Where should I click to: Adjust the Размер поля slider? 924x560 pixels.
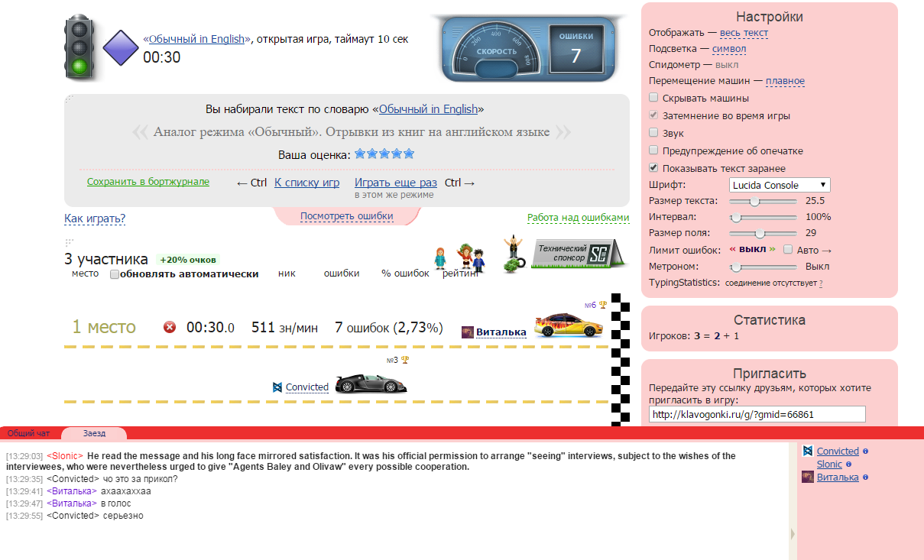(x=764, y=233)
